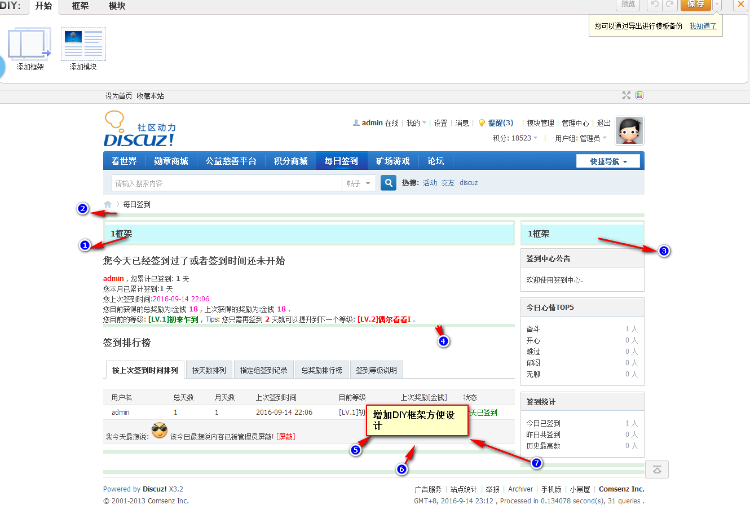The image size is (750, 531).
Task: Select the third ranking tab 指定组签到记录
Action: 264,370
